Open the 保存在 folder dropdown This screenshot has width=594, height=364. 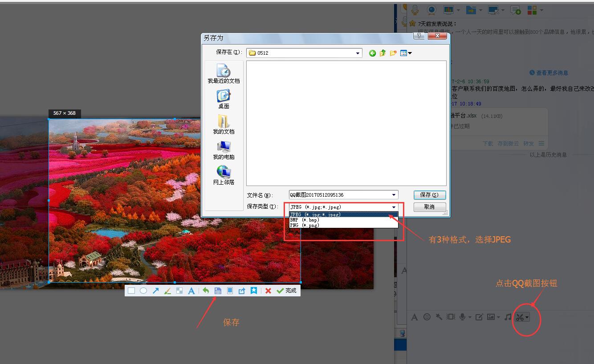tap(358, 53)
